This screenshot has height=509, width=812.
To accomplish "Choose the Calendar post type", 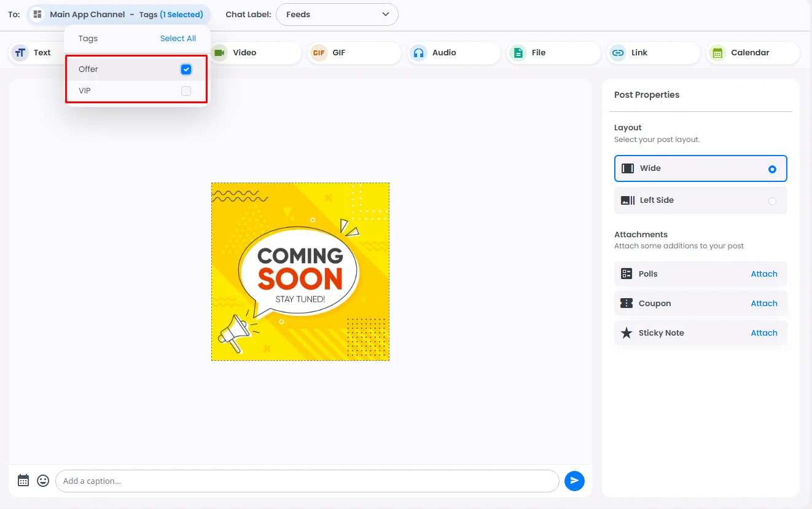I will (752, 53).
